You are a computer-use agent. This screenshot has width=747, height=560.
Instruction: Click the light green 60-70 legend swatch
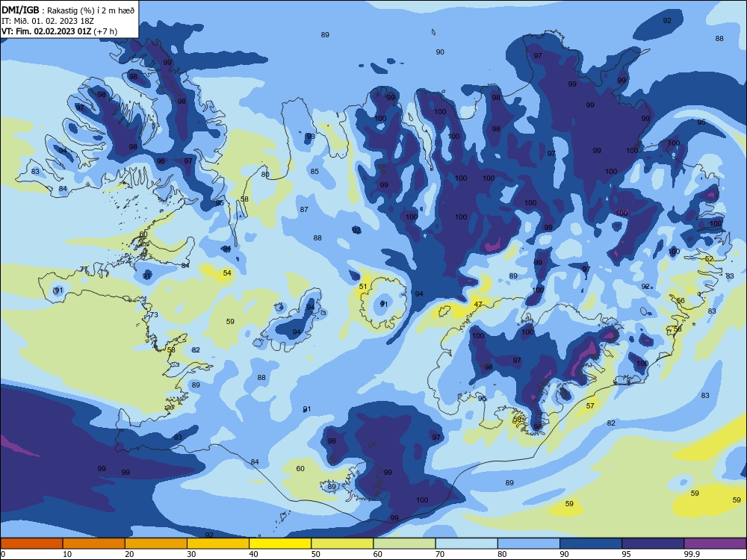404,544
